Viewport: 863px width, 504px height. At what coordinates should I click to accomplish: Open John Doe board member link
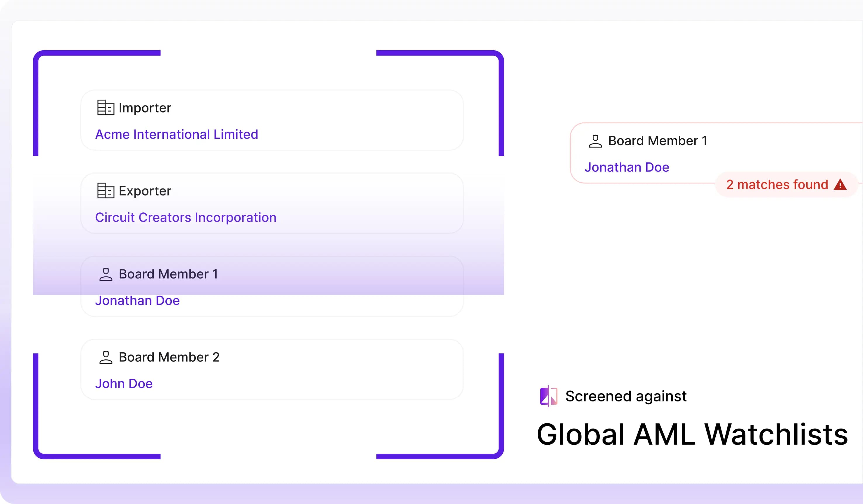[x=124, y=383]
